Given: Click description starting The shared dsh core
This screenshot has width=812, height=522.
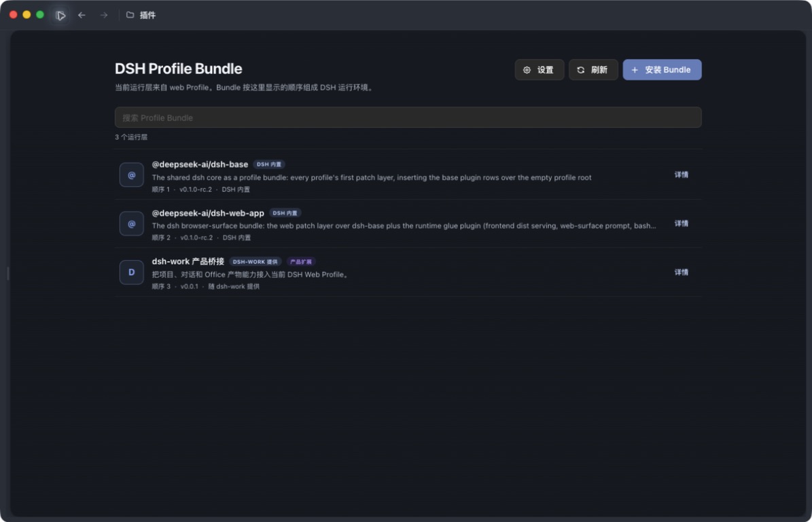Looking at the screenshot, I should [371, 177].
